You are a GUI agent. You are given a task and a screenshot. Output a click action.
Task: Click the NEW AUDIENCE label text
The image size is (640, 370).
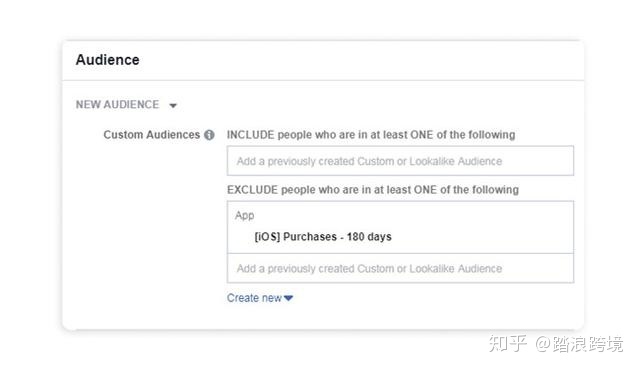click(x=117, y=105)
